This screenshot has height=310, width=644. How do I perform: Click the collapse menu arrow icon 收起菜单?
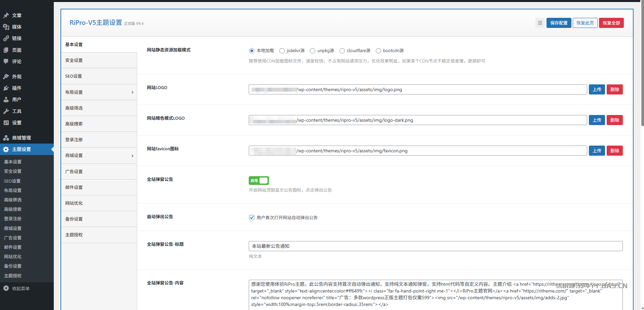6,288
